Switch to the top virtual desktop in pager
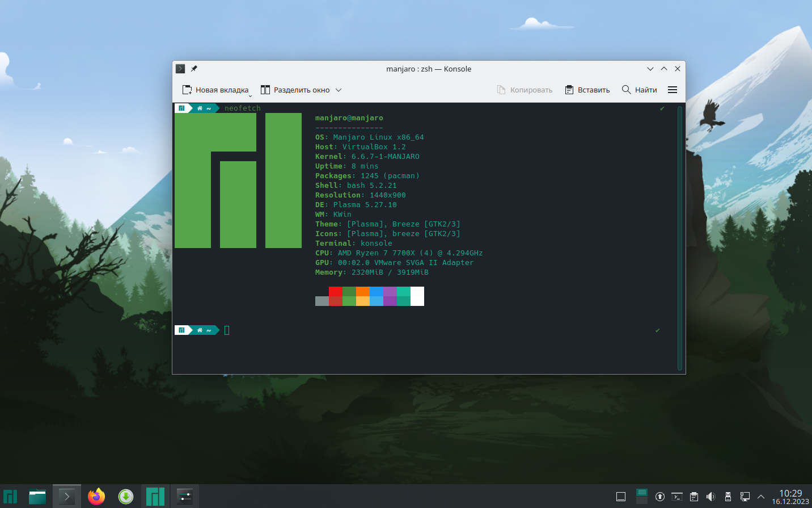This screenshot has height=508, width=812. pos(642,492)
